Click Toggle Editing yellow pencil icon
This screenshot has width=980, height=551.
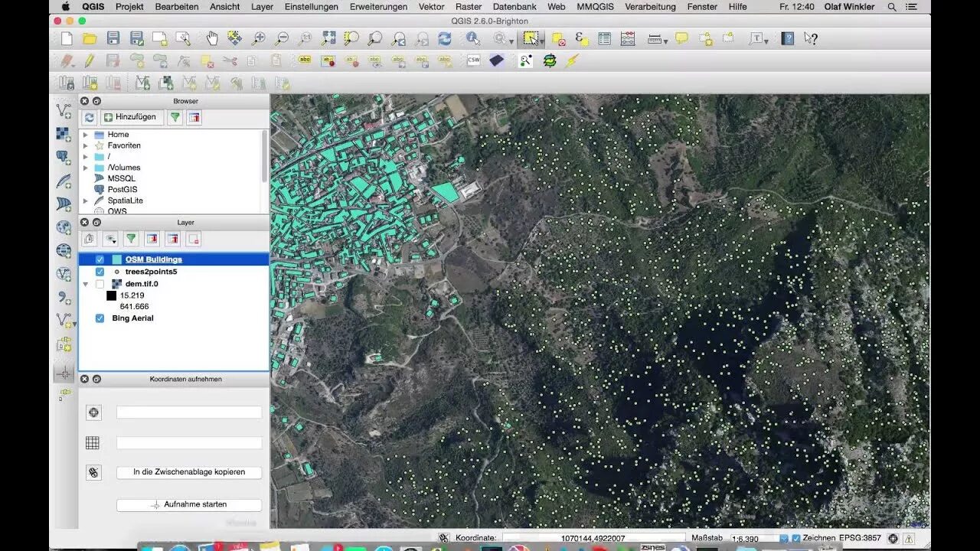point(90,60)
